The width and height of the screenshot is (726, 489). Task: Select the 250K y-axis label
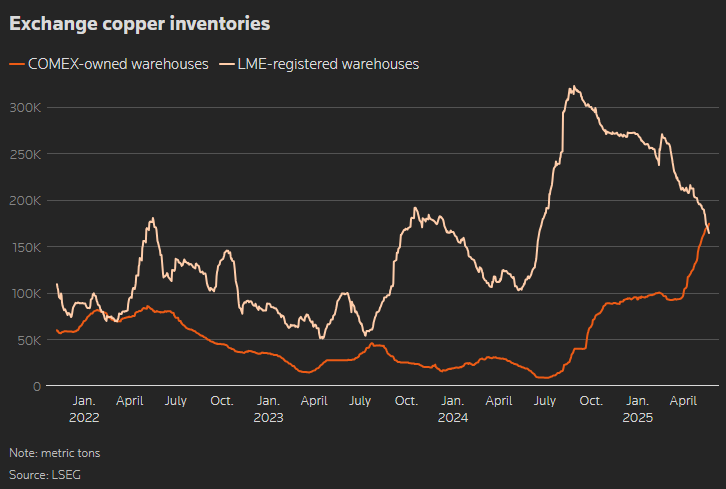click(x=28, y=154)
